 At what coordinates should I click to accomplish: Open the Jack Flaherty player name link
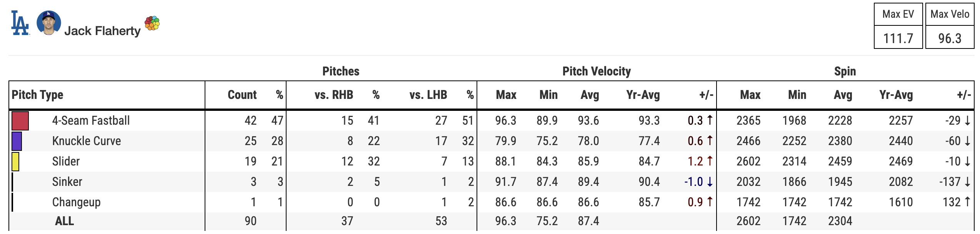(102, 31)
